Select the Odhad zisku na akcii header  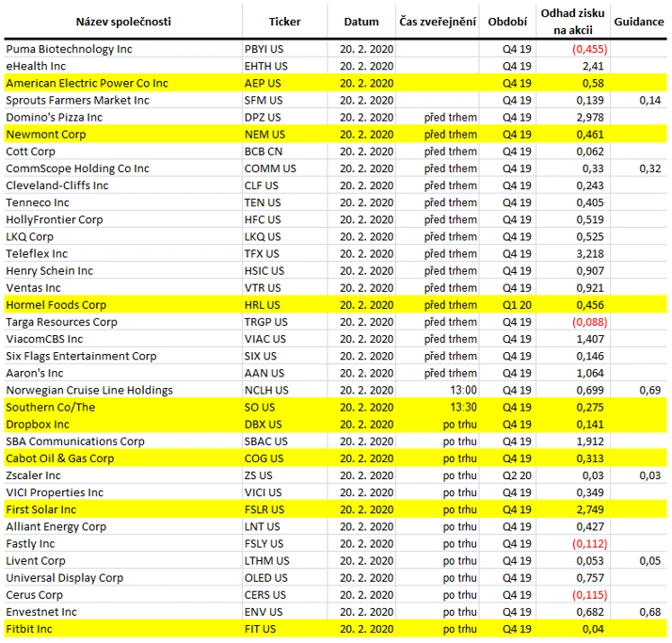pos(572,22)
